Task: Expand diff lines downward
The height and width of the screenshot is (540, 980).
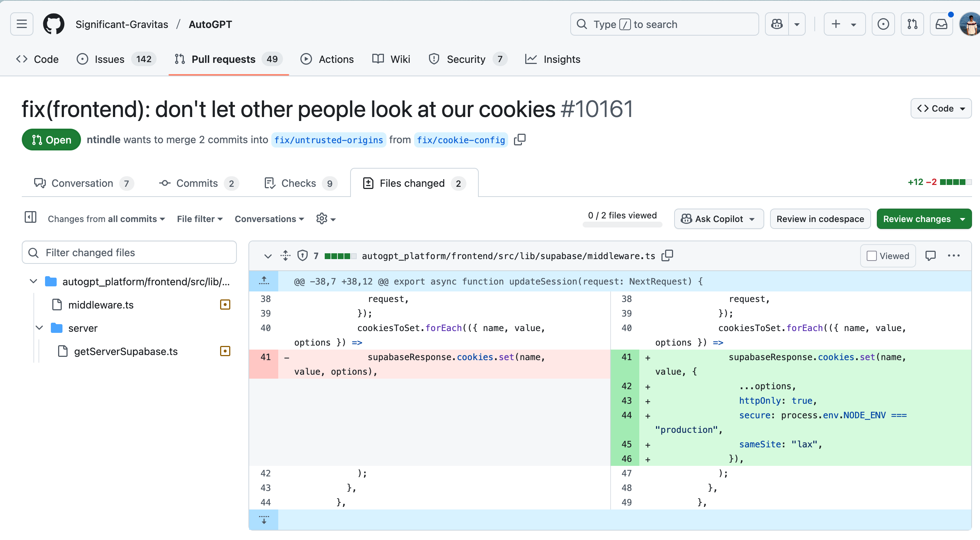Action: pyautogui.click(x=264, y=519)
